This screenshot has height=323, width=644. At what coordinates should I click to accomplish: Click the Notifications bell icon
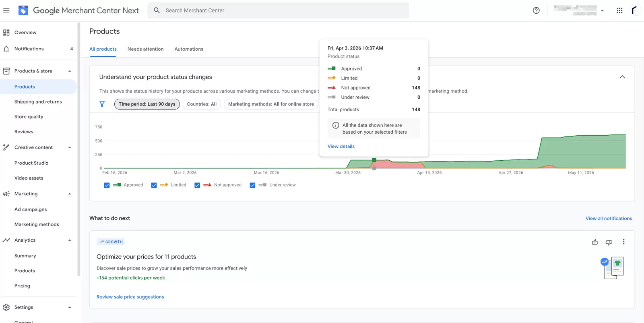pyautogui.click(x=6, y=49)
